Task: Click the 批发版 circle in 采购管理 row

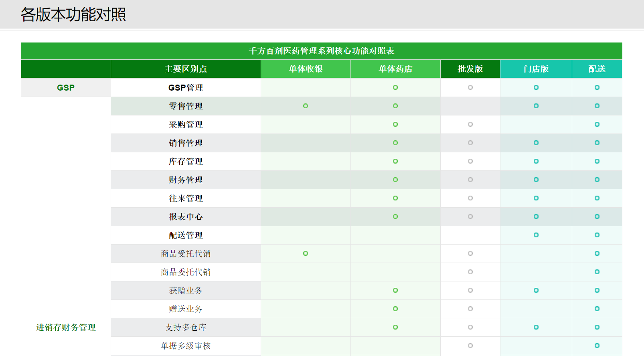Action: pyautogui.click(x=470, y=124)
